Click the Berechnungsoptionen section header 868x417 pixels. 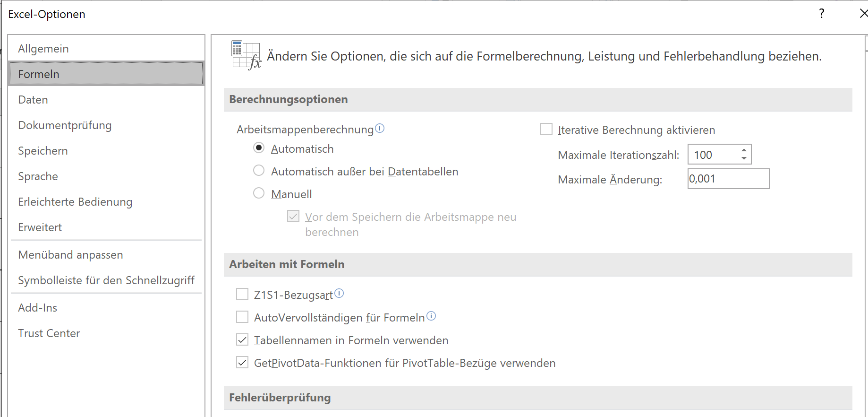[x=538, y=99]
